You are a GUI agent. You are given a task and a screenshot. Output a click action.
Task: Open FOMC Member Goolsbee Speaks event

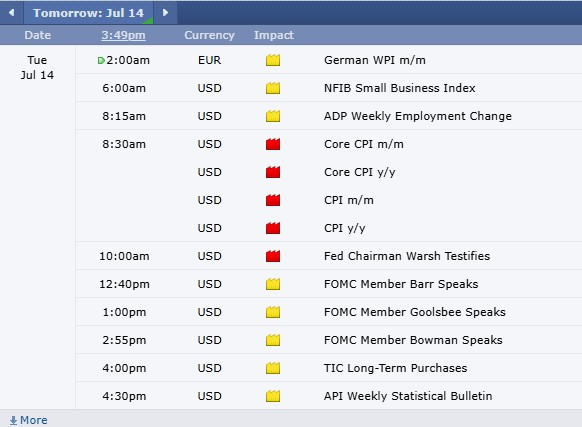[415, 312]
